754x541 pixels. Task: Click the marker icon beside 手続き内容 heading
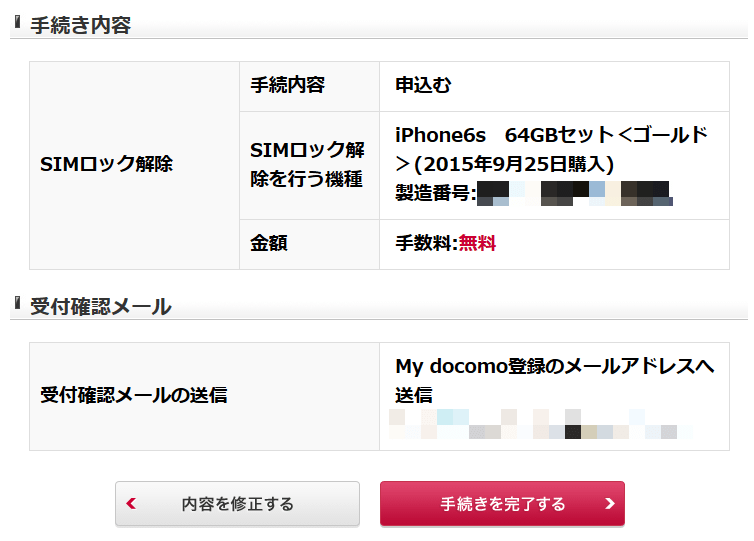coord(17,22)
